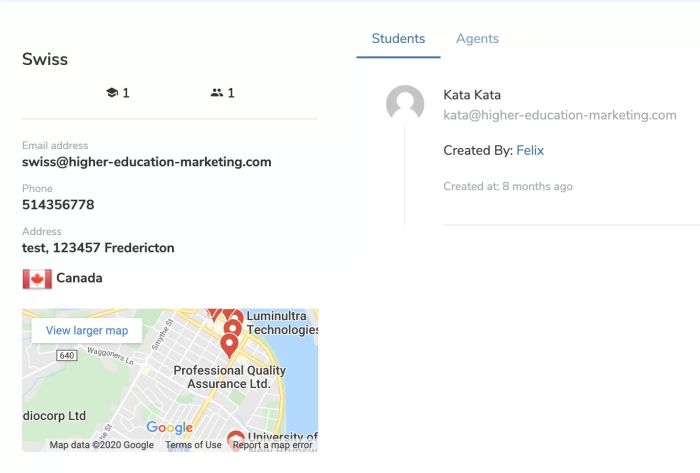
Task: Open Terms of Use map link
Action: (193, 445)
